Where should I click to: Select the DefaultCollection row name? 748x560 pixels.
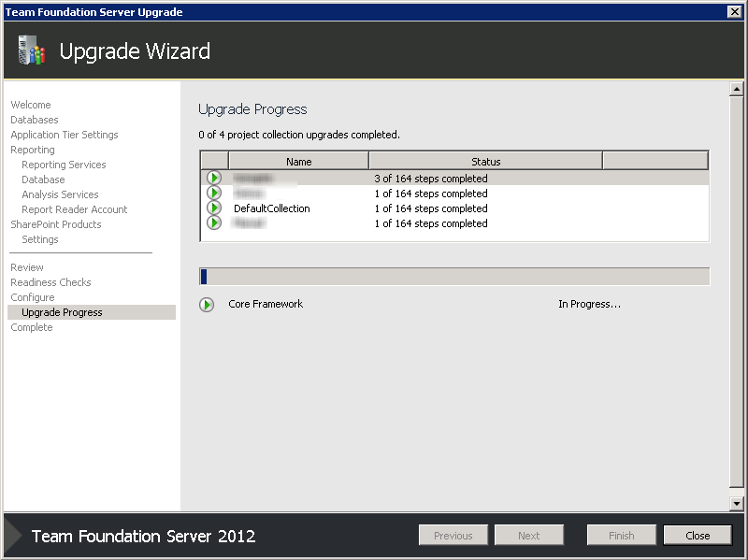tap(271, 208)
